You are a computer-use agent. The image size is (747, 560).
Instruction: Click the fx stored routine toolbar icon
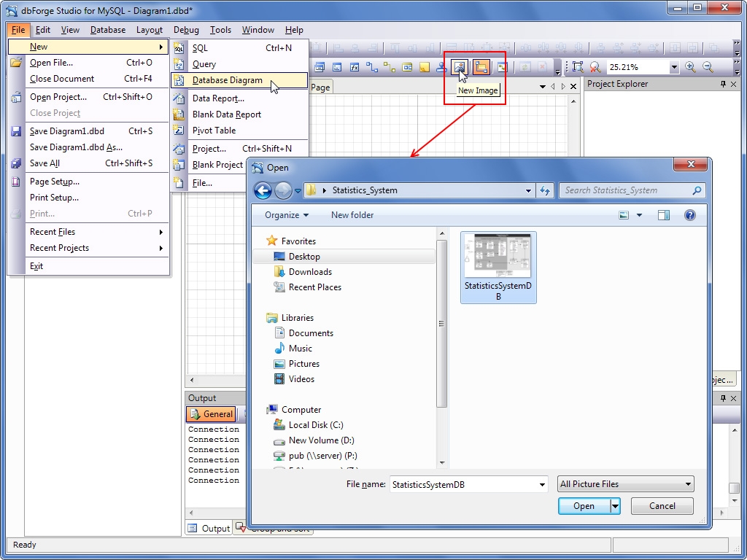coord(355,67)
